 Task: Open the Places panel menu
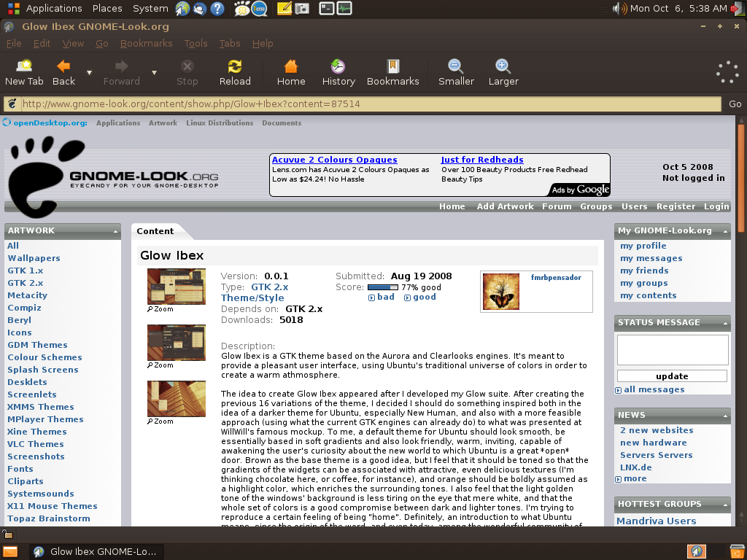click(x=107, y=9)
